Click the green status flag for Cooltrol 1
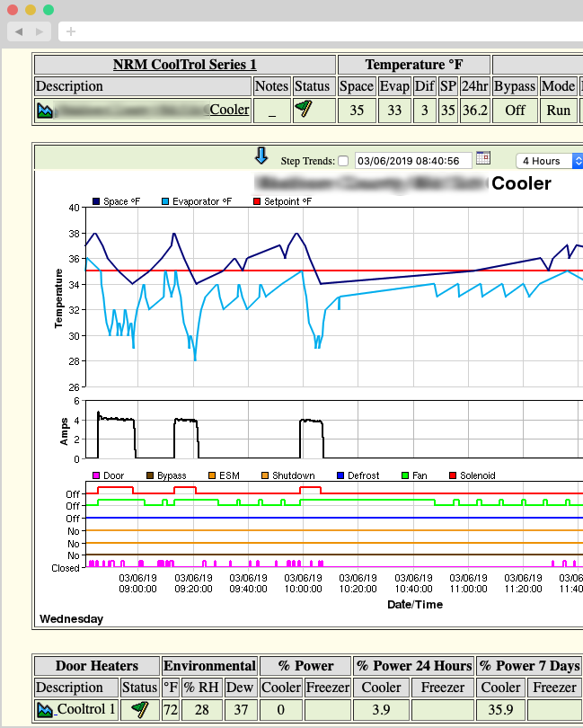This screenshot has height=728, width=583. [140, 708]
